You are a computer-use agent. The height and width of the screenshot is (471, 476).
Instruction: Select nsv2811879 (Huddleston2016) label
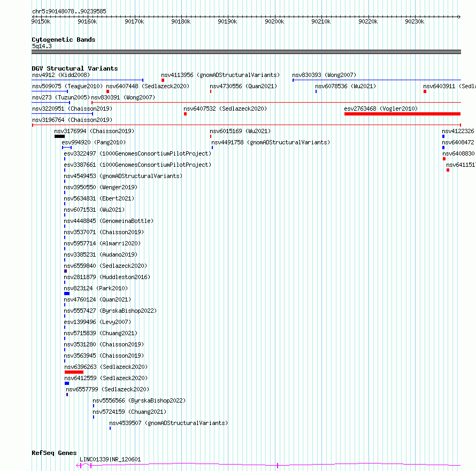pos(107,277)
